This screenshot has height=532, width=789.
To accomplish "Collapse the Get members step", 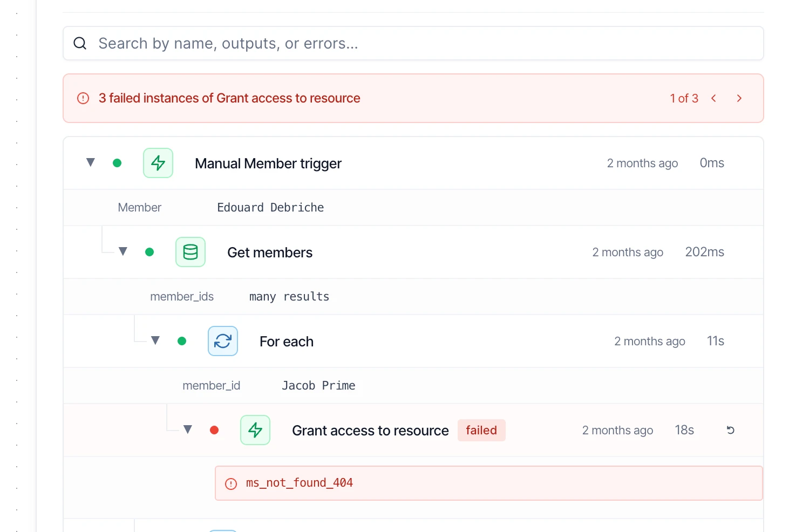I will point(123,251).
